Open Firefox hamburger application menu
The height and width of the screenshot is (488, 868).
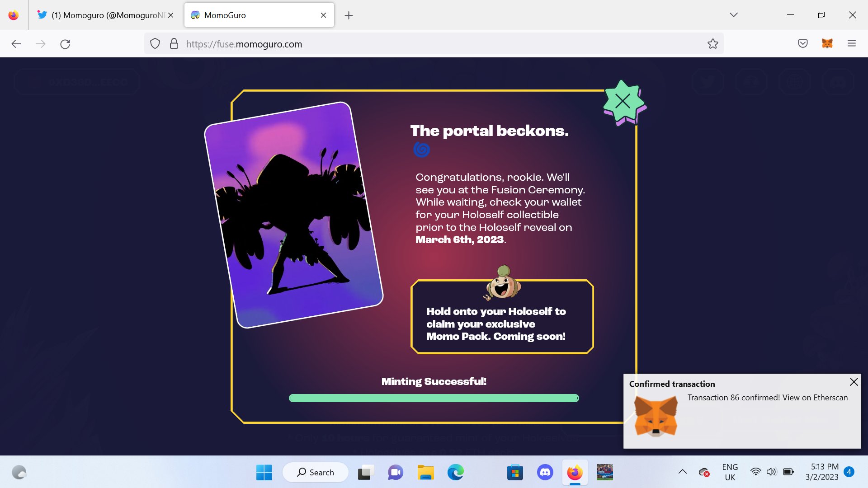[x=851, y=43]
